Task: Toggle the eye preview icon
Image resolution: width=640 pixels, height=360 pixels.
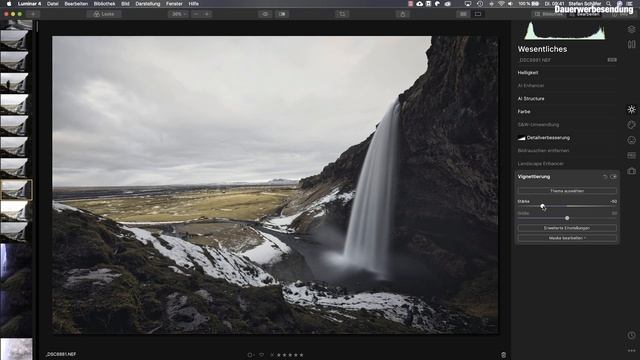Action: pyautogui.click(x=265, y=14)
